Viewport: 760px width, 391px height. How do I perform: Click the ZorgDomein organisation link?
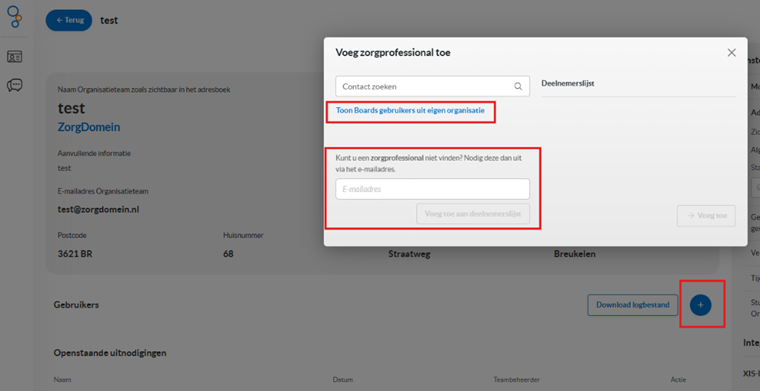click(89, 127)
